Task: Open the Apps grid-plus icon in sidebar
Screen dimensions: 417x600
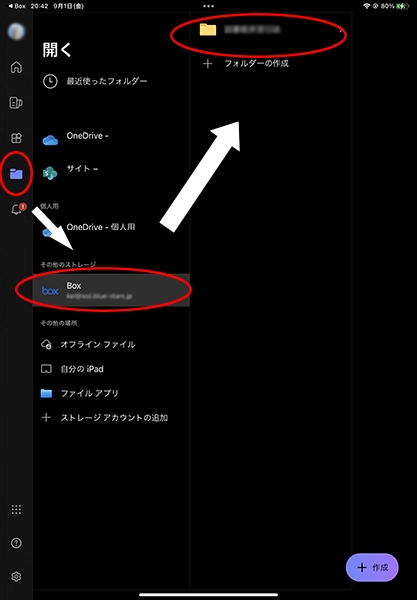Action: point(16,138)
